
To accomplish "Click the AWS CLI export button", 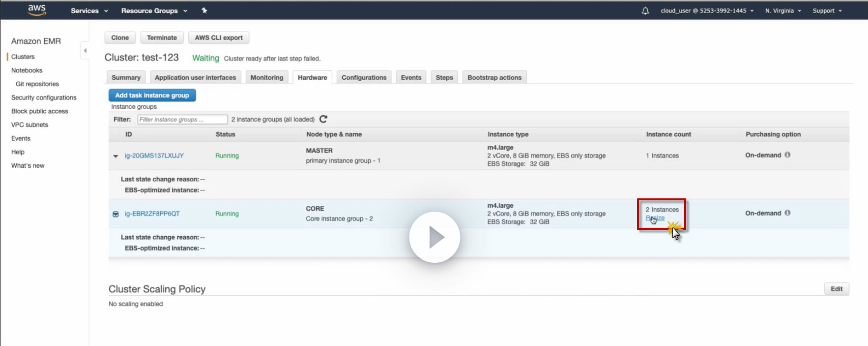I will click(219, 37).
